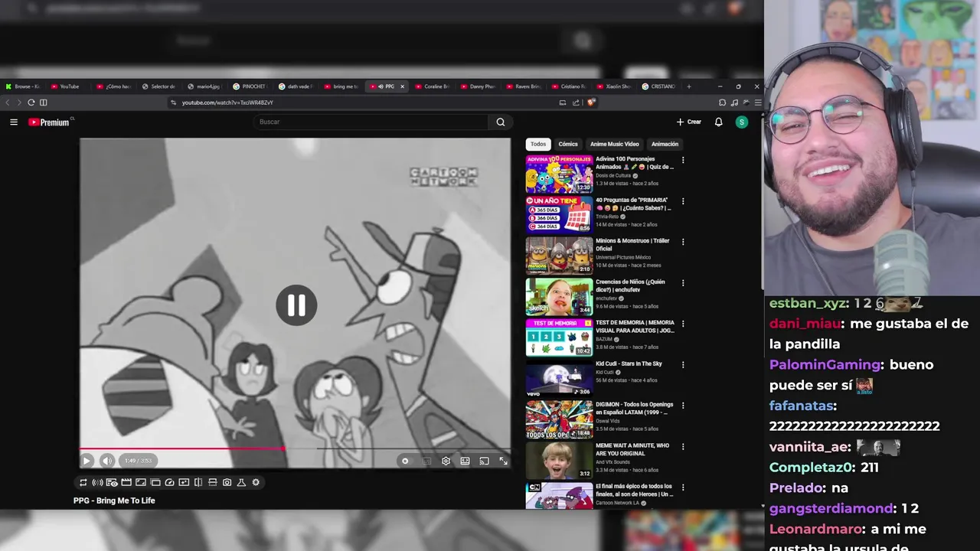Screen dimensions: 980x551
Task: Open options menu for TEST DE MEMORIA
Action: click(683, 324)
